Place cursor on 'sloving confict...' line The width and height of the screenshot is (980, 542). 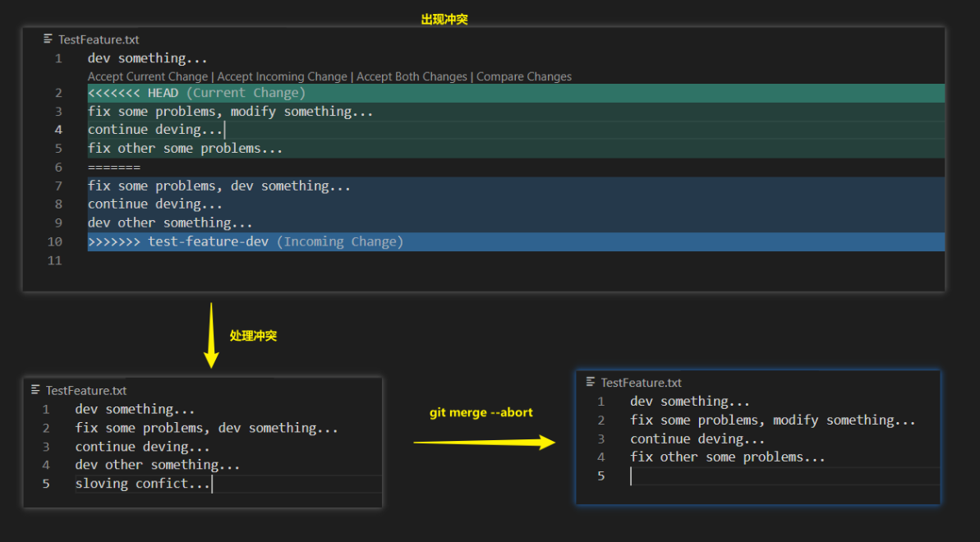coord(142,483)
